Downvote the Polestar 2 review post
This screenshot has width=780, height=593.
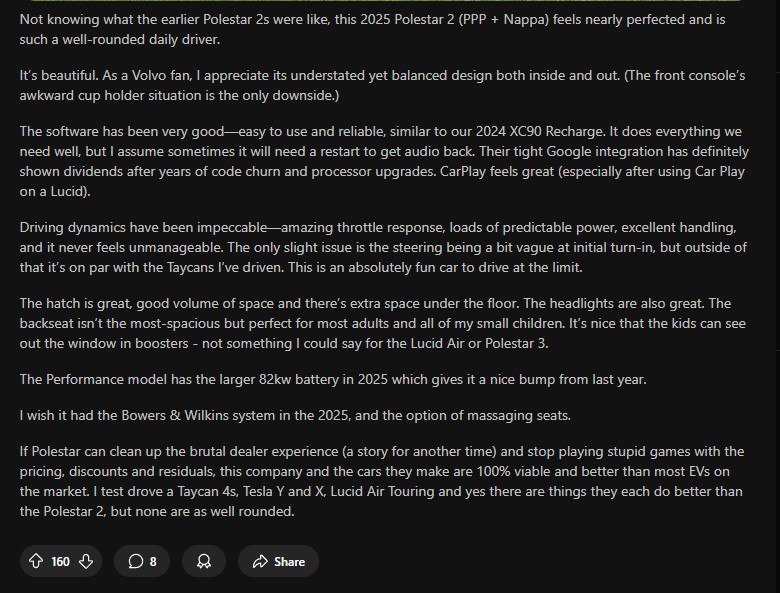pos(86,561)
